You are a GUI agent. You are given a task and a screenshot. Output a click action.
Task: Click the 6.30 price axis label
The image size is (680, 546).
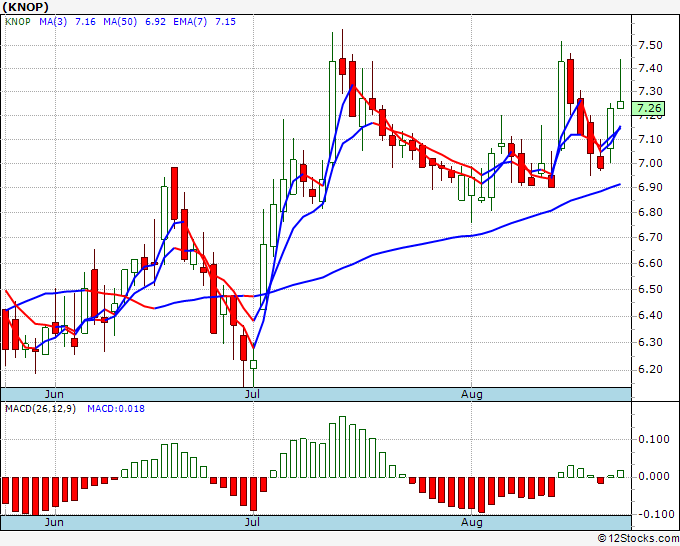tap(650, 342)
